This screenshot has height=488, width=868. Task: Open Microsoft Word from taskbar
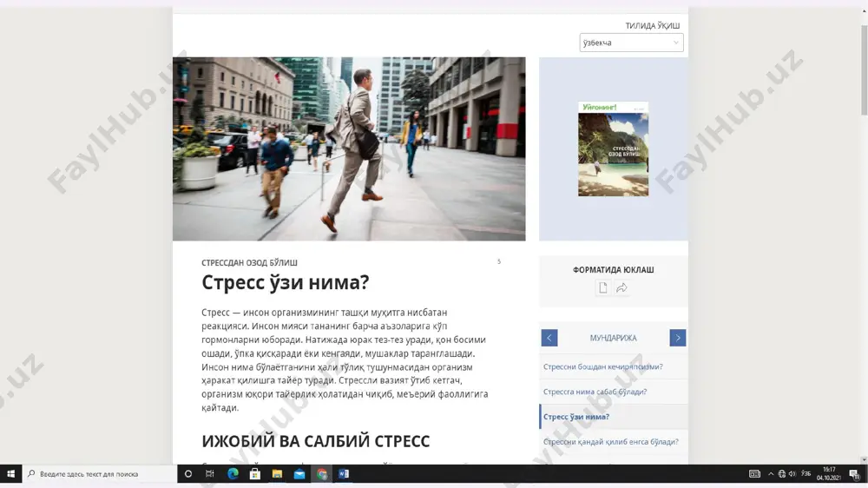[x=343, y=473]
